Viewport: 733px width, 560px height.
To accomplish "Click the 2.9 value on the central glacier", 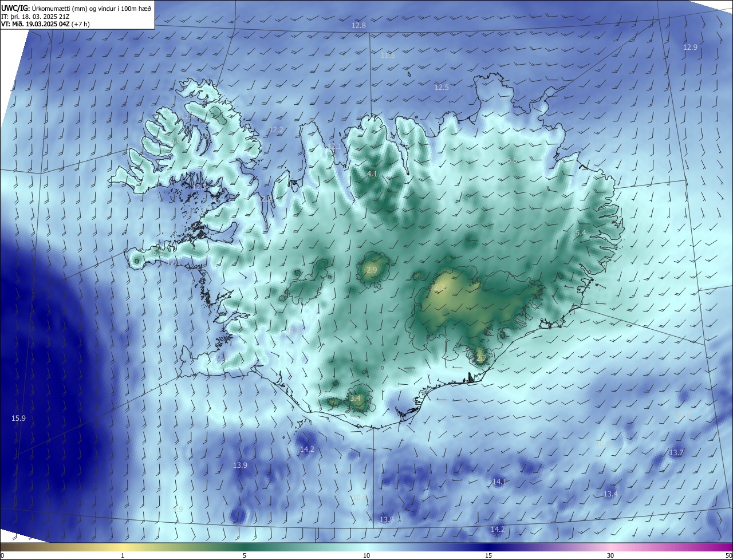I will 372,270.
